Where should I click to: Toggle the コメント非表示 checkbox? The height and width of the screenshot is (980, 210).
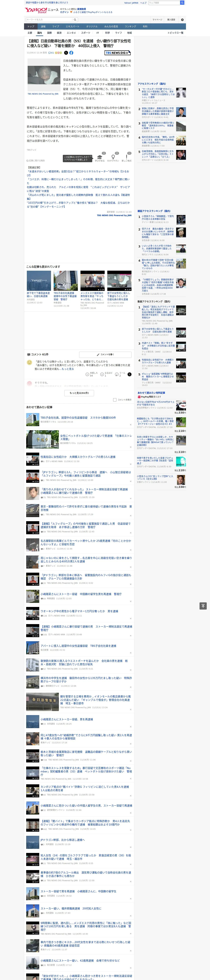115,400
